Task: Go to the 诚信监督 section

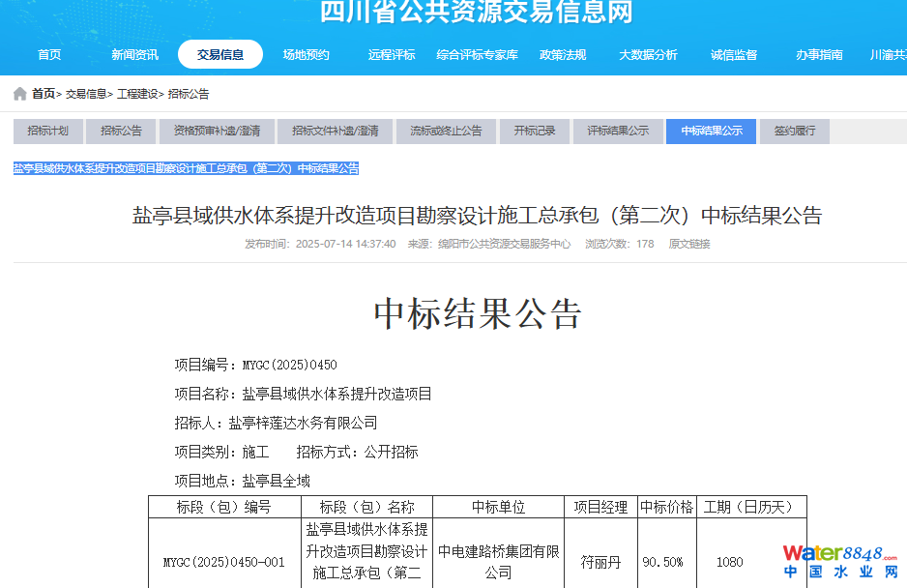Action: click(x=734, y=55)
